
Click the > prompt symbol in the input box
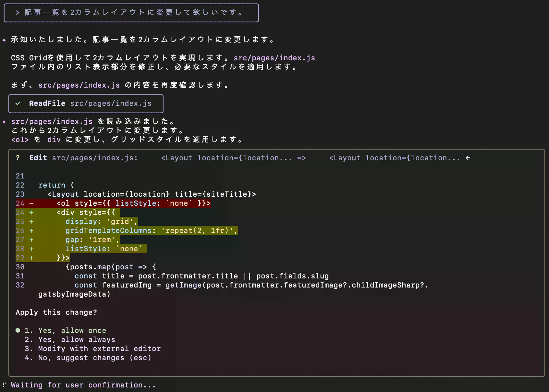tap(18, 13)
